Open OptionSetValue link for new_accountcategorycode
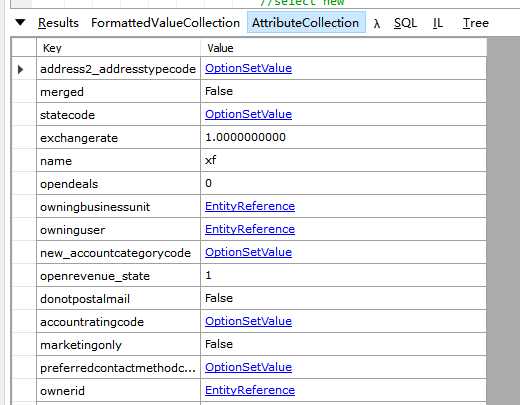The image size is (520, 405). 248,252
